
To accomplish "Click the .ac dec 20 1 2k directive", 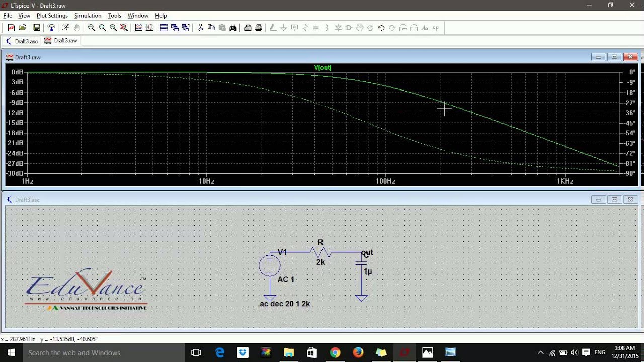I will coord(284,304).
